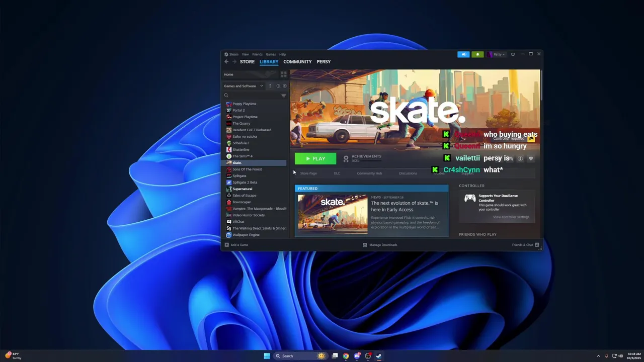Go back with the left arrow

226,62
